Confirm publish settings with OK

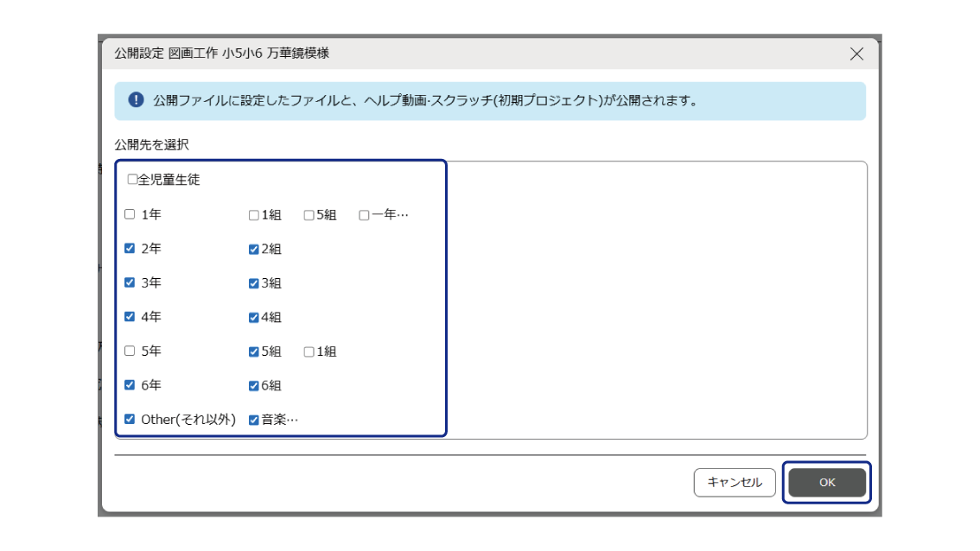(827, 483)
